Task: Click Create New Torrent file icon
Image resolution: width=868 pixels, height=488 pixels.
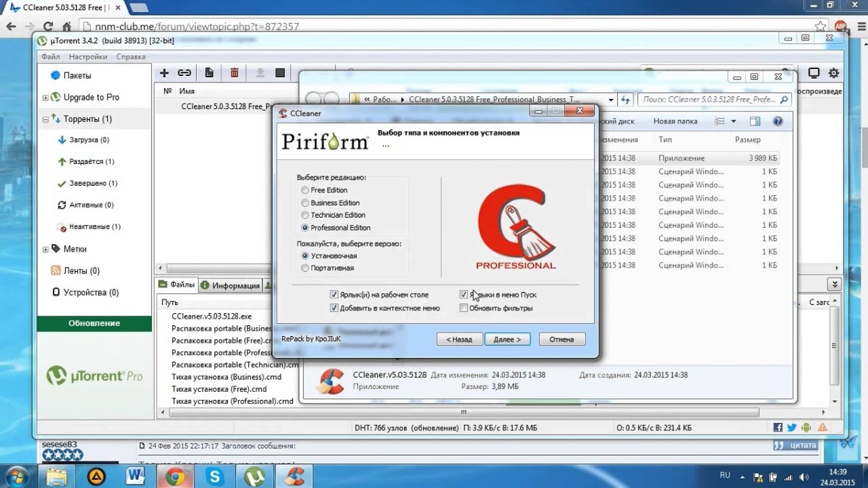Action: [x=209, y=73]
